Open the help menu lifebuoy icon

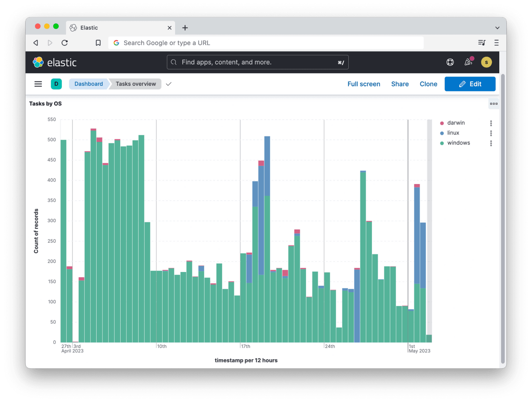pos(450,62)
